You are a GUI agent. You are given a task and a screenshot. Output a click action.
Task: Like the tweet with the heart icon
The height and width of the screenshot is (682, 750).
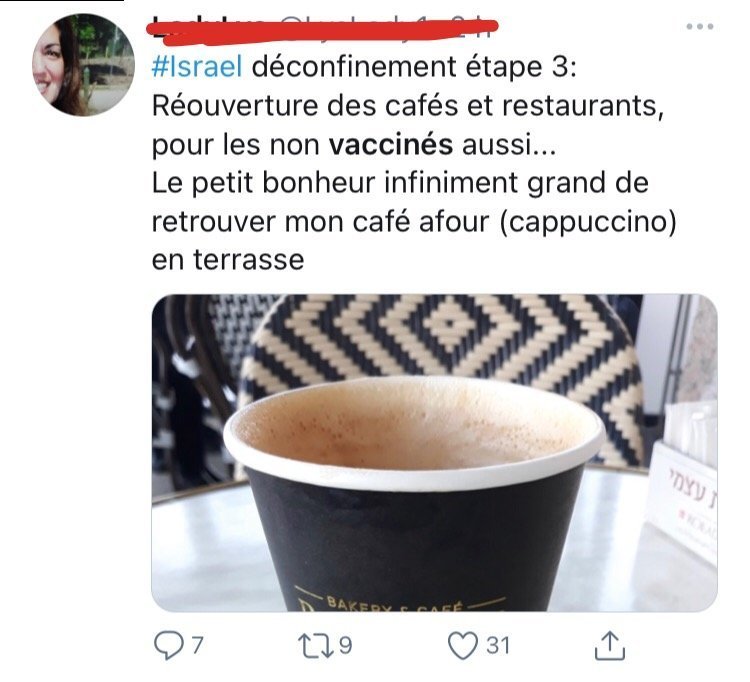(x=462, y=646)
